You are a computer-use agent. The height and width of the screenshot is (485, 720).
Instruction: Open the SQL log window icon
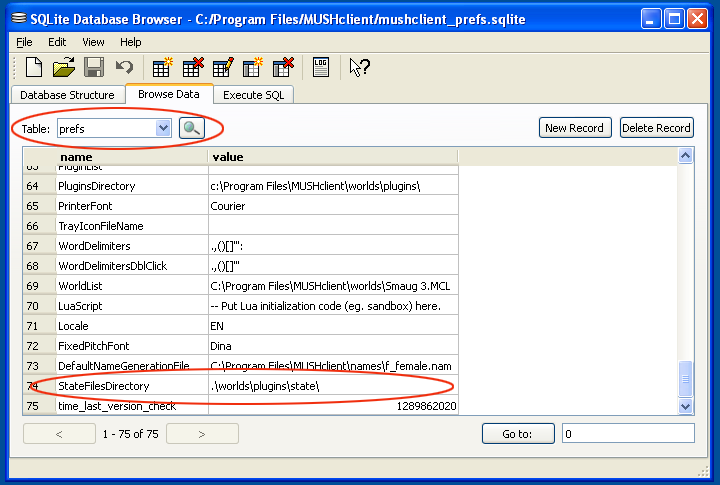coord(321,68)
